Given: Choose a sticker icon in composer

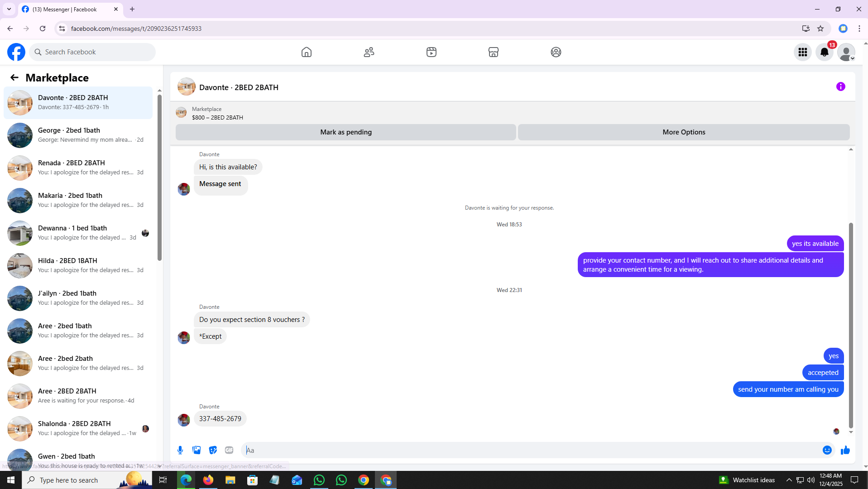Looking at the screenshot, I should [213, 450].
